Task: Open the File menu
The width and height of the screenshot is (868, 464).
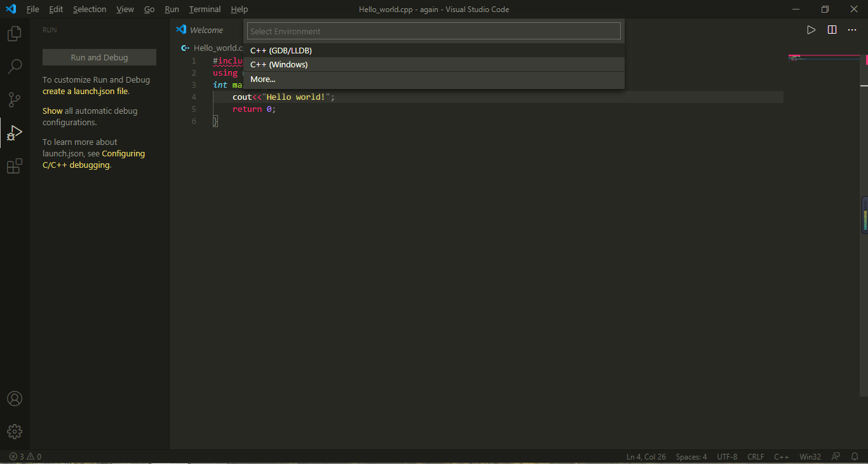Action: tap(32, 10)
